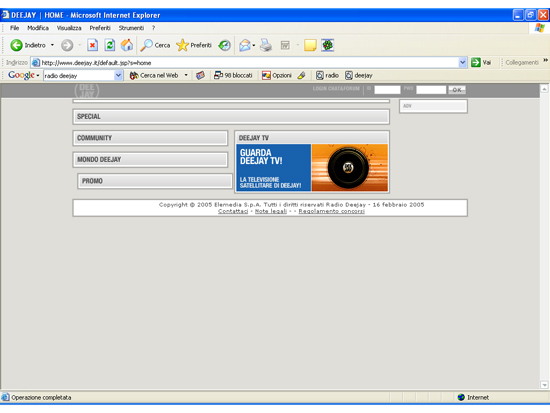The width and height of the screenshot is (550, 413).
Task: Click the COMMUNITY section bar
Action: click(x=150, y=138)
